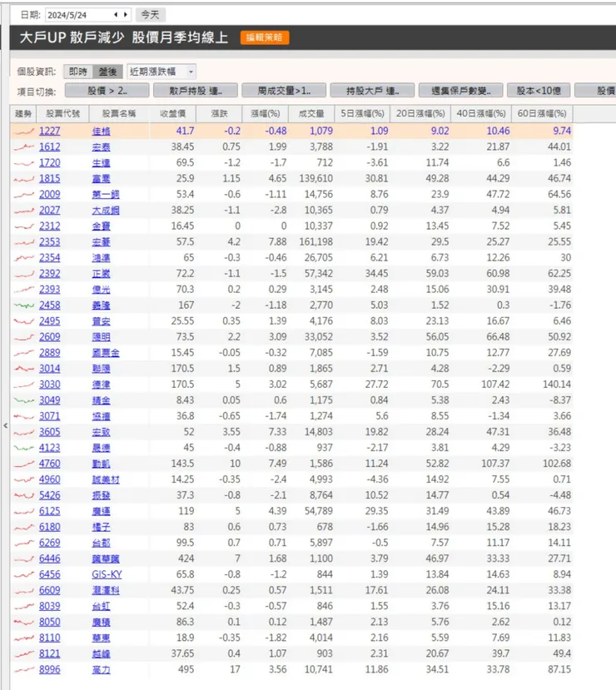Switch to 即時 mode
Image resolution: width=616 pixels, height=690 pixels.
[x=78, y=72]
